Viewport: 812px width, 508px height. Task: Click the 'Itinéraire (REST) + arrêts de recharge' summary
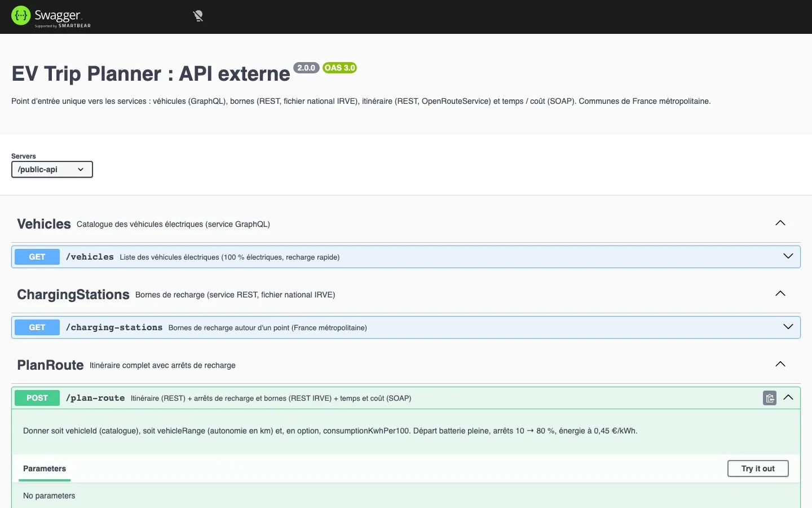tap(271, 398)
